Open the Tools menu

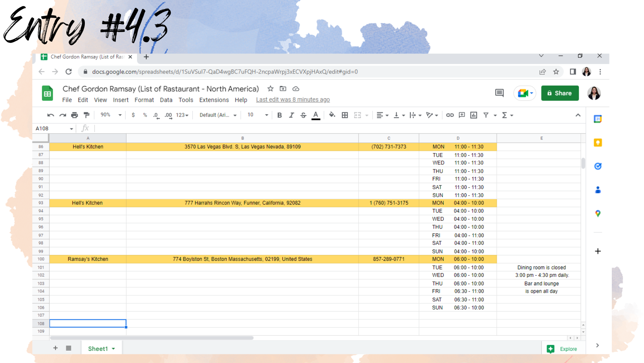coord(186,100)
